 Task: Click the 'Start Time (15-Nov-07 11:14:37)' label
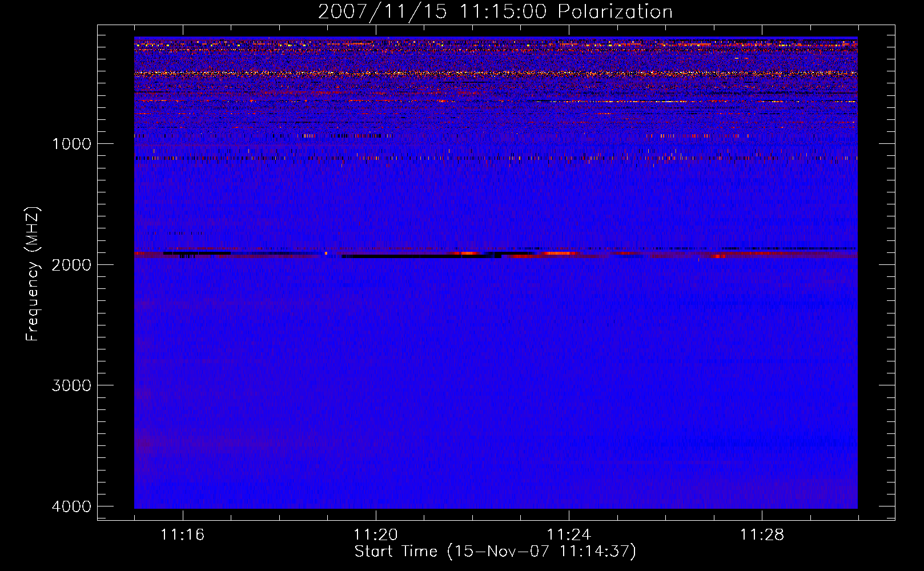[x=495, y=552]
